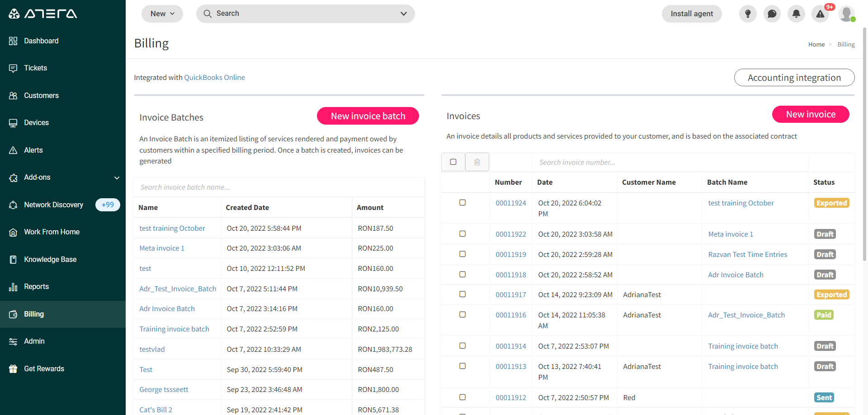Open the notifications bell icon
The height and width of the screenshot is (415, 868).
(796, 14)
